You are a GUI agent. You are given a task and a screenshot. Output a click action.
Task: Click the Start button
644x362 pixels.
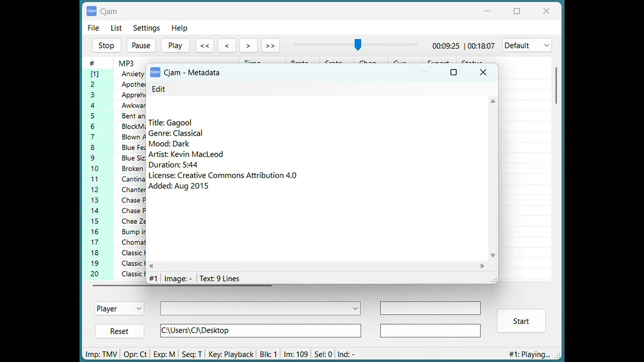(521, 321)
